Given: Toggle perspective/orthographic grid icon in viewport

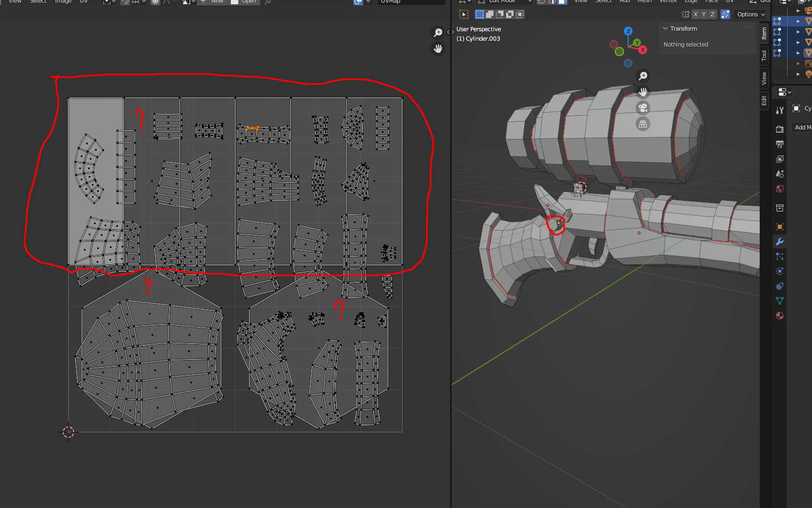Looking at the screenshot, I should [642, 124].
